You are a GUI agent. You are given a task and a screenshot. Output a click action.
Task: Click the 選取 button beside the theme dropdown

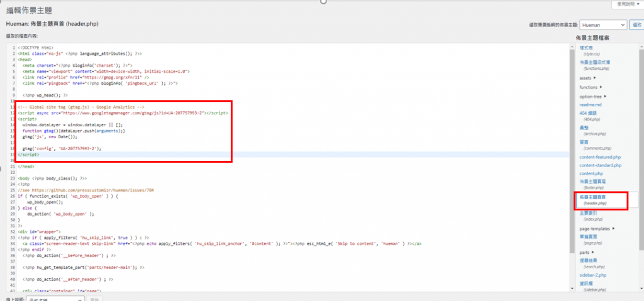(x=636, y=25)
